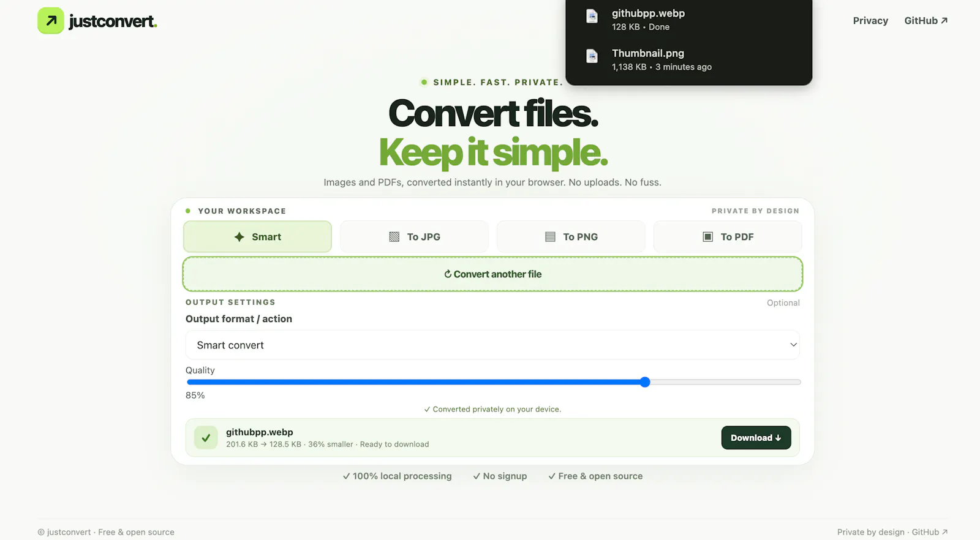Screen dimensions: 980x540
Task: Open the Privacy link in the header
Action: coord(870,21)
